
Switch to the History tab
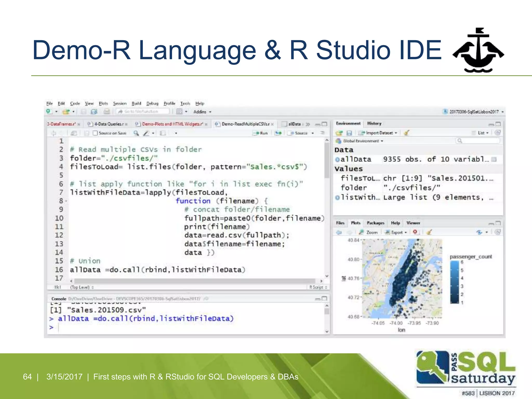click(x=374, y=123)
